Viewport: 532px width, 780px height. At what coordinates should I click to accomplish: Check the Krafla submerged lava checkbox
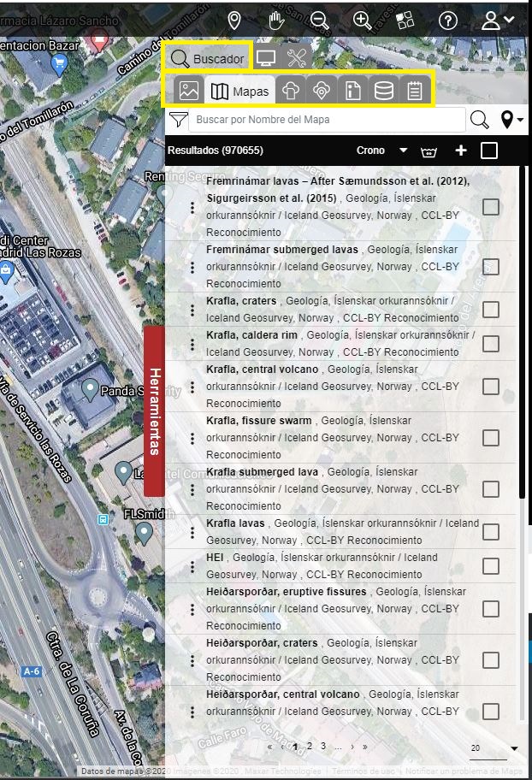[x=491, y=489]
